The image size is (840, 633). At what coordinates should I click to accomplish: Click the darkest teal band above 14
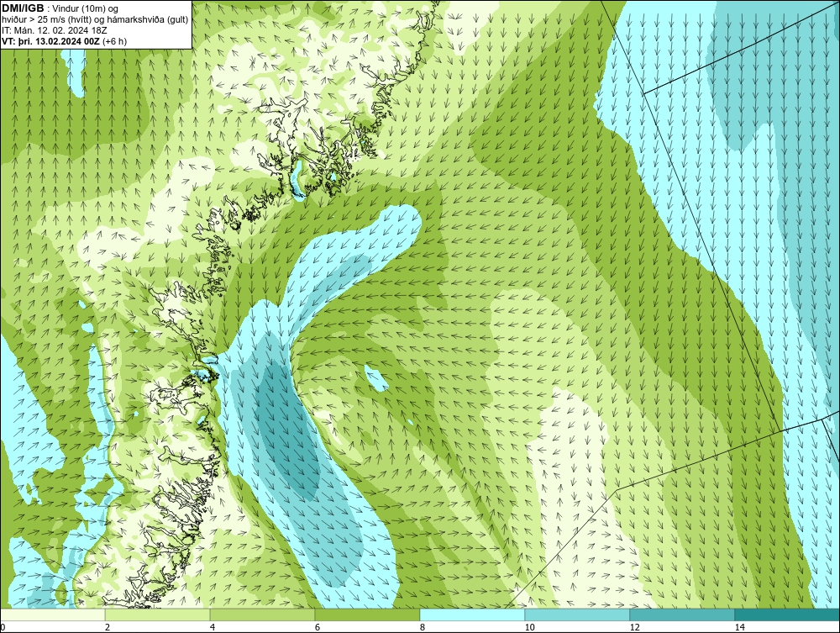(788, 615)
